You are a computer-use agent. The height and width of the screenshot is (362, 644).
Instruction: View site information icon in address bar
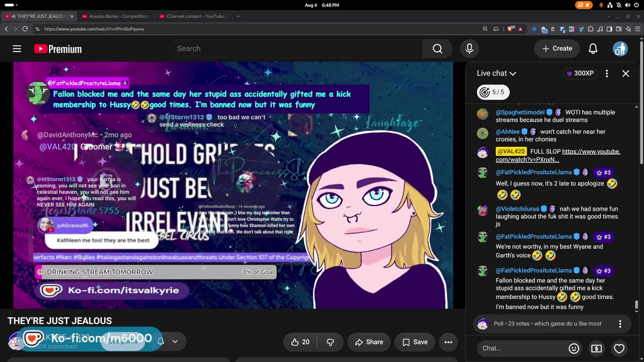[38, 29]
